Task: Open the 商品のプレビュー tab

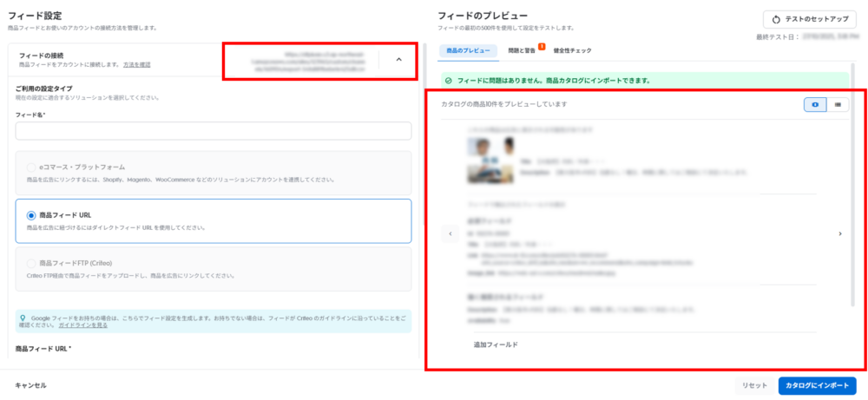Action: coord(468,51)
